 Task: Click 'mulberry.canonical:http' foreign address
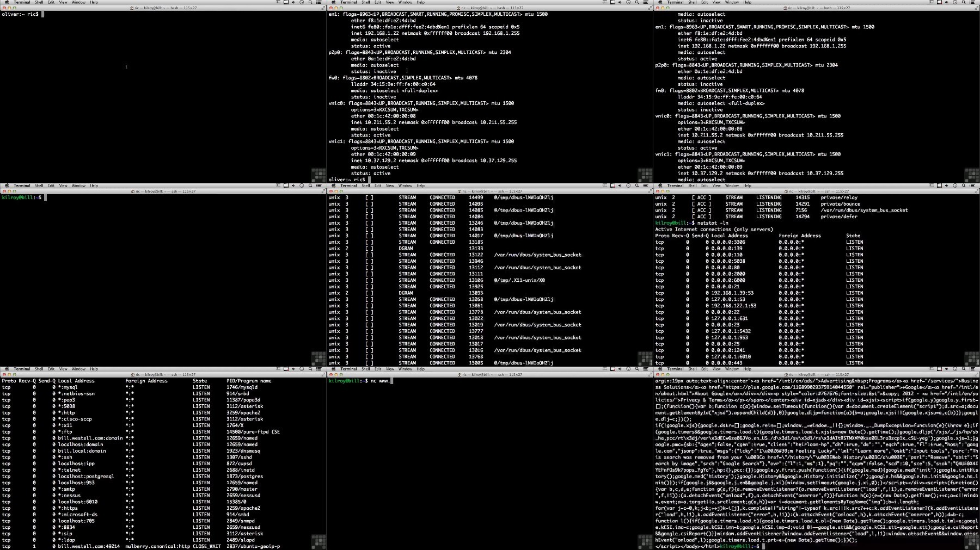click(158, 546)
